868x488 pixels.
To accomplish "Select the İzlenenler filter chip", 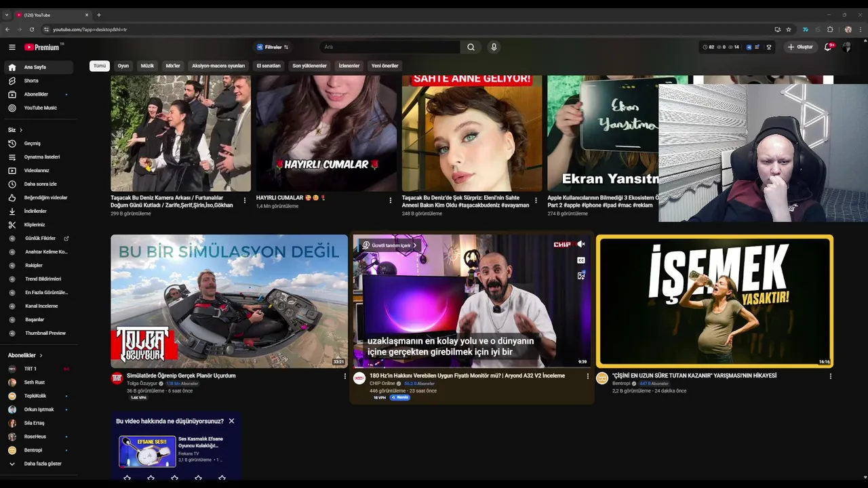I will tap(349, 66).
